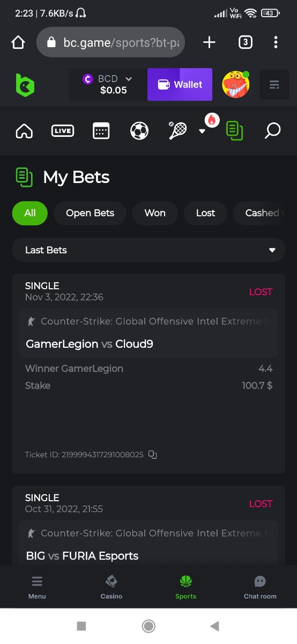Image resolution: width=297 pixels, height=644 pixels.
Task: Filter bets by Open Bets
Action: point(90,213)
